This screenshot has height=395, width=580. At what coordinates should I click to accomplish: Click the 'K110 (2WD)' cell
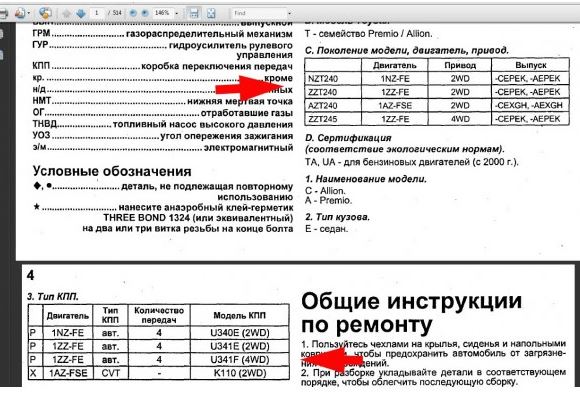click(240, 373)
